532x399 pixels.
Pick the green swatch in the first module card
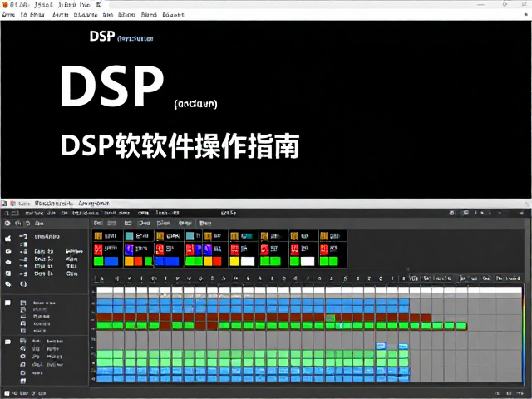pyautogui.click(x=98, y=261)
